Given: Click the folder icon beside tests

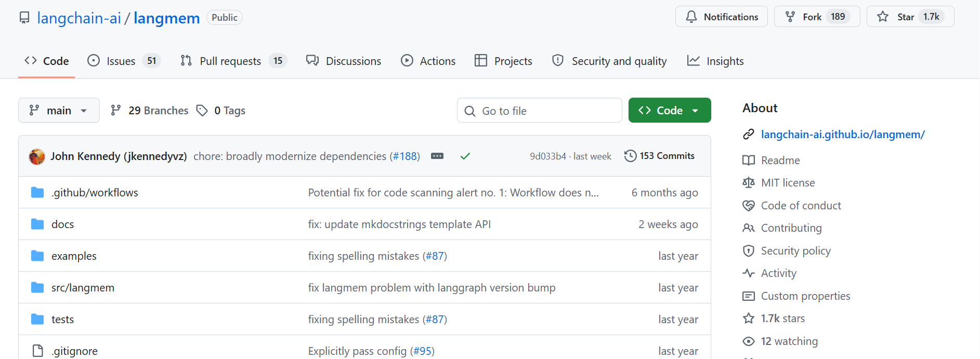Looking at the screenshot, I should pyautogui.click(x=37, y=319).
